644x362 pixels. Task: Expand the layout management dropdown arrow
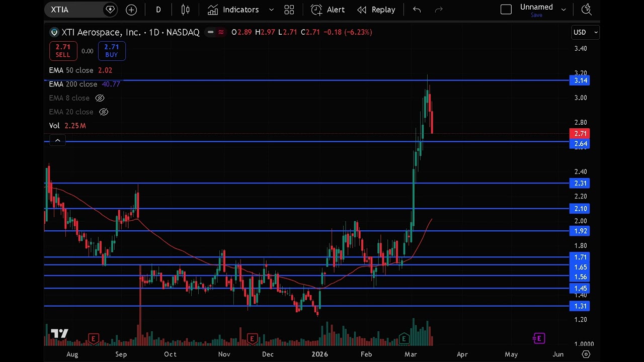(x=563, y=10)
